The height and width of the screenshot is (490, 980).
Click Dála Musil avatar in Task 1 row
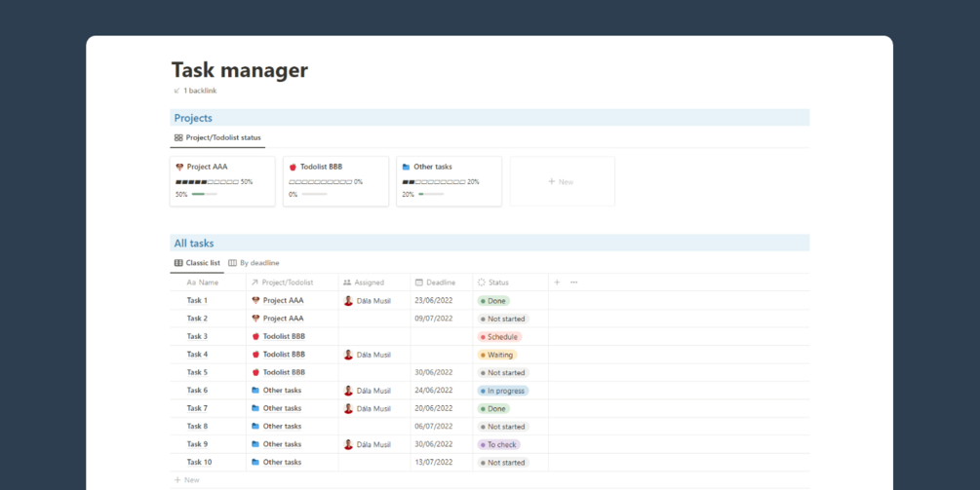pos(348,301)
